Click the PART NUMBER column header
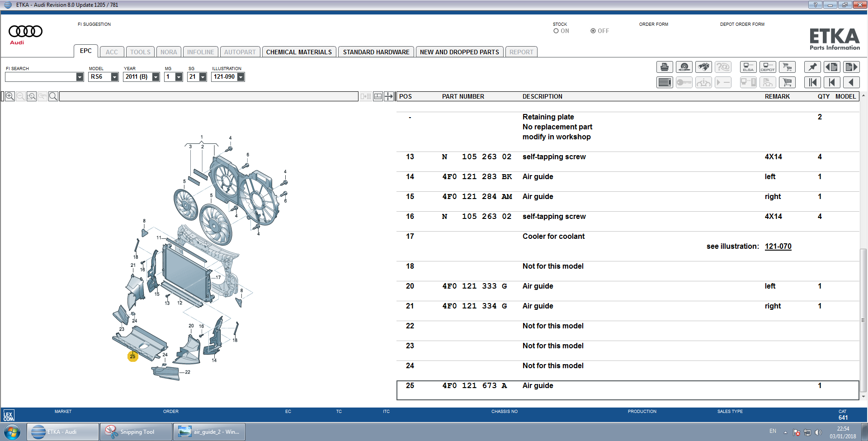This screenshot has height=441, width=868. (463, 96)
